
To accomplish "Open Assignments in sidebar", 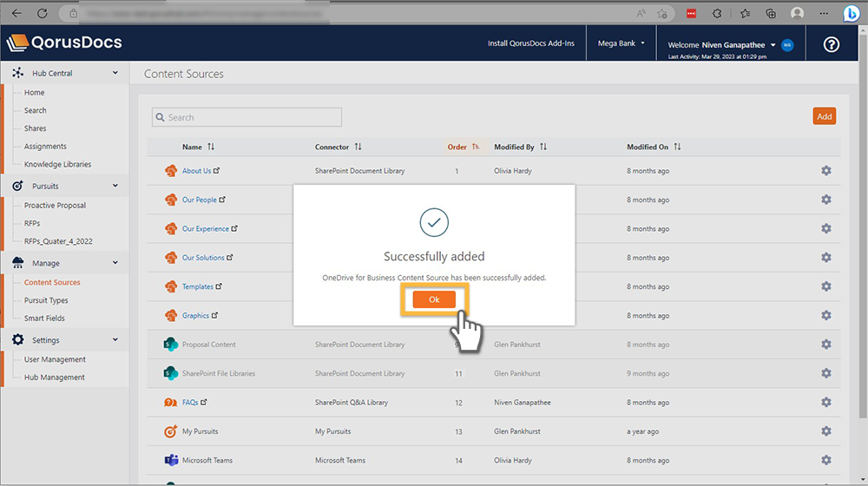I will point(45,146).
